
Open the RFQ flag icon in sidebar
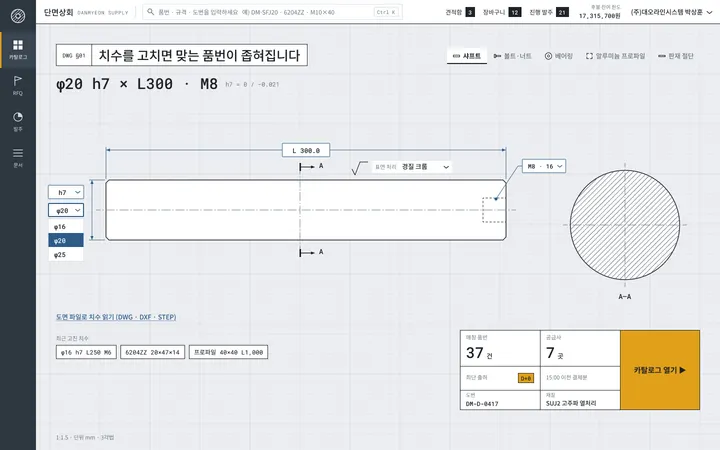(17, 81)
